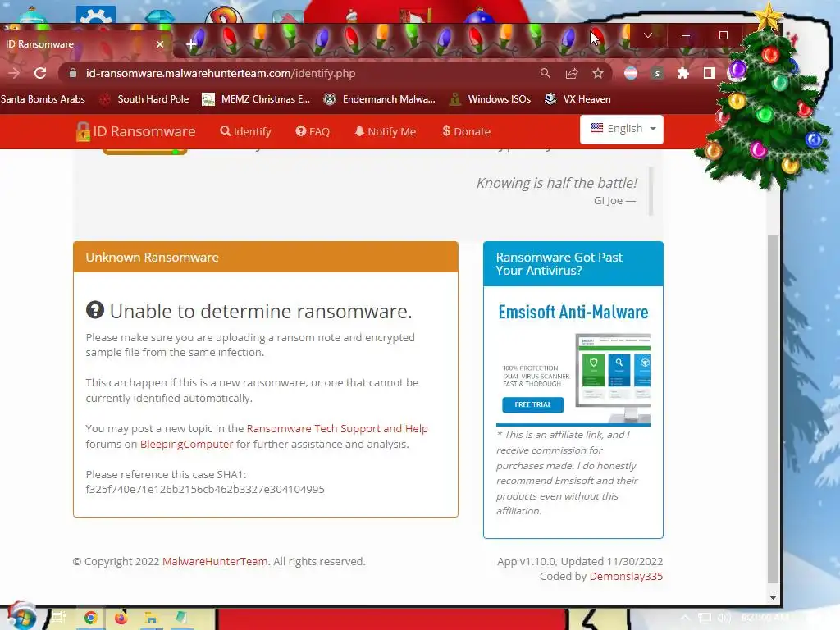The height and width of the screenshot is (630, 840).
Task: Open the MalwareHunterTeam footer link
Action: pyautogui.click(x=215, y=561)
